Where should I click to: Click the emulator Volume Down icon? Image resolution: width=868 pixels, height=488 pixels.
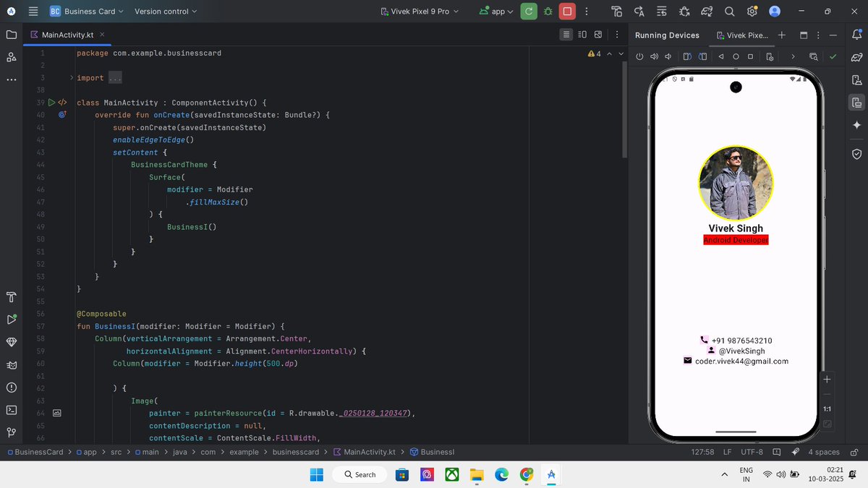(x=668, y=56)
